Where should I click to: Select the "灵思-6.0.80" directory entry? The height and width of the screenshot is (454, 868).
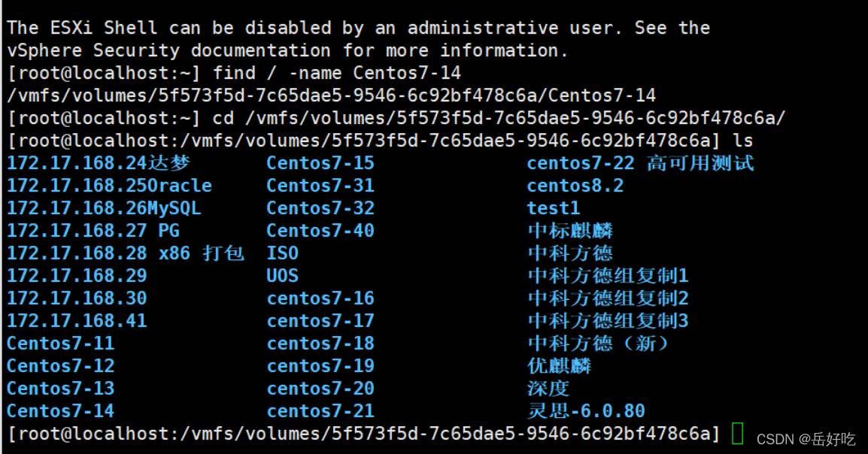[x=586, y=411]
